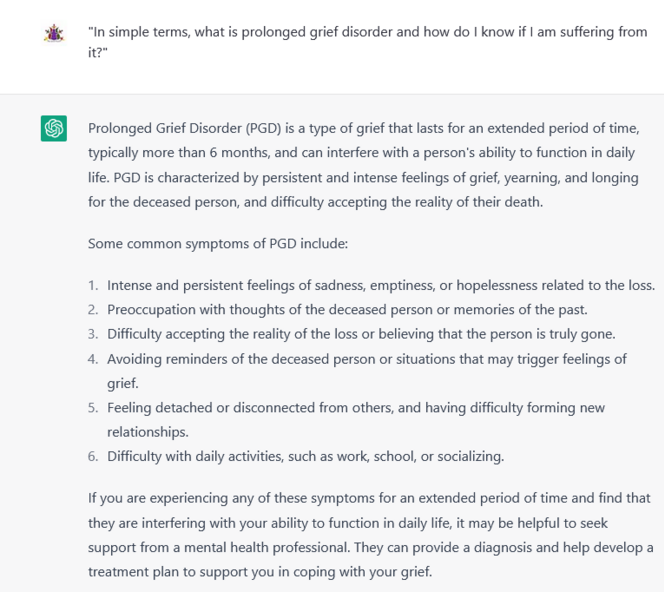Click the ChatGPT logo icon
This screenshot has height=592, width=664.
(54, 128)
